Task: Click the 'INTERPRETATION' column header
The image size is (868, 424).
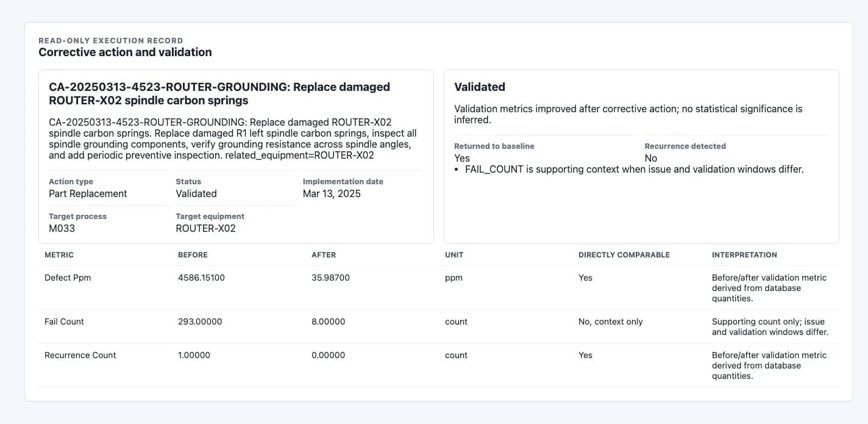Action: 744,255
